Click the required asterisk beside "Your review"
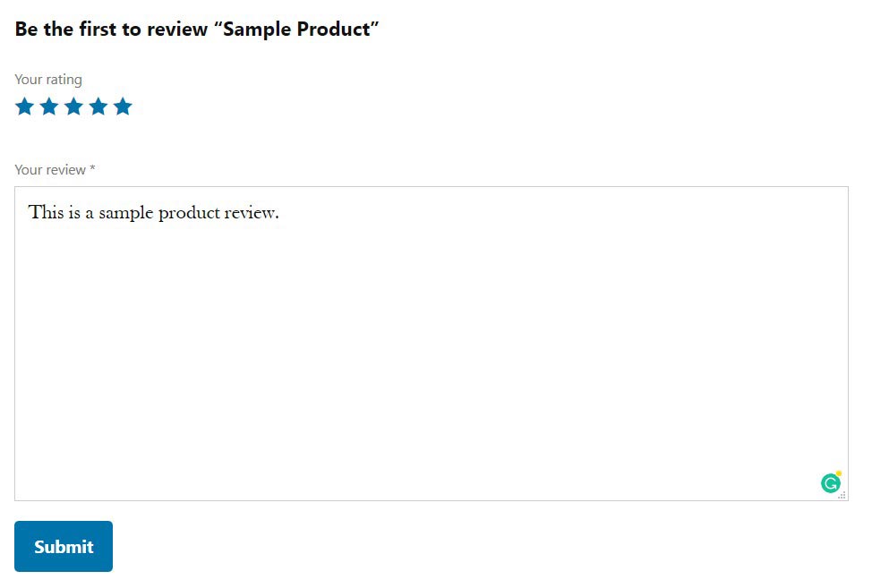Viewport: 889px width, 588px height. [92, 169]
